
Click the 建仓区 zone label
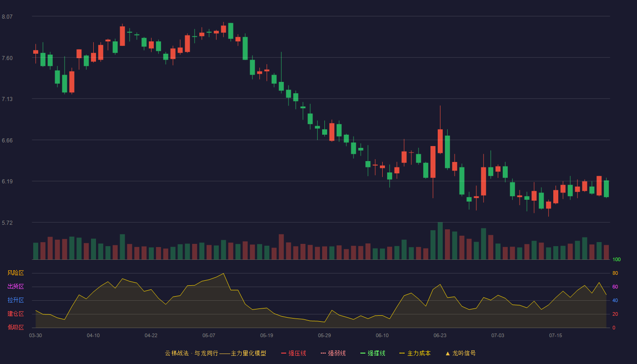15,314
